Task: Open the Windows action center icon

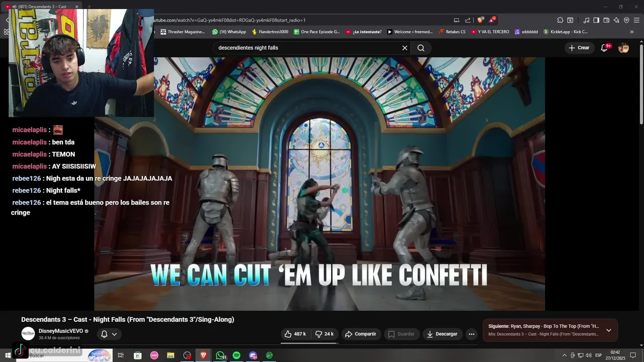Action: coord(633,355)
